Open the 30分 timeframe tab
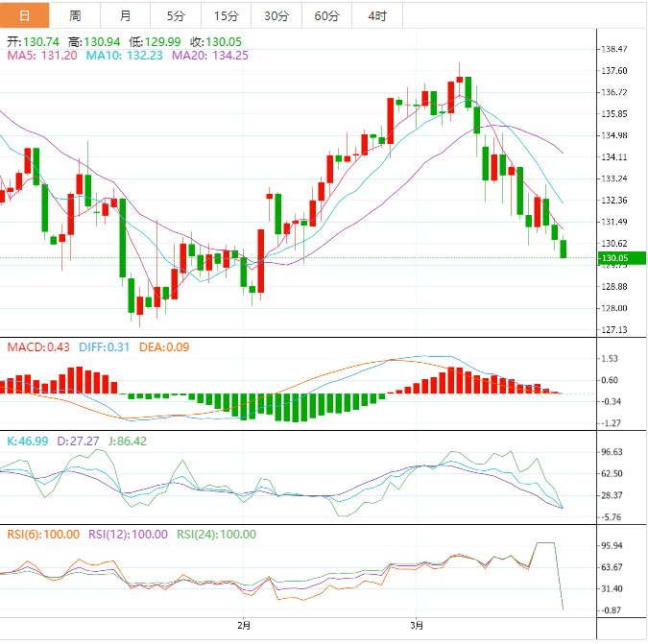The width and height of the screenshot is (648, 644). tap(276, 15)
